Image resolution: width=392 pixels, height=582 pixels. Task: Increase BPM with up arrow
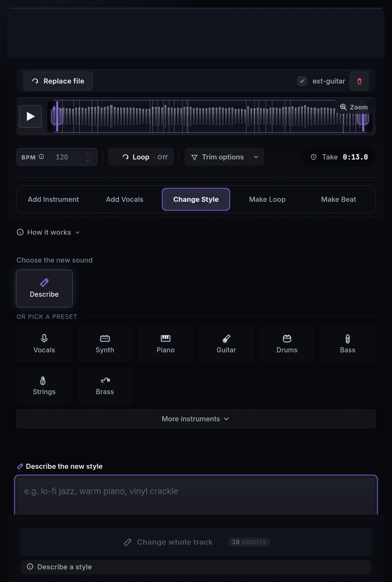88,154
